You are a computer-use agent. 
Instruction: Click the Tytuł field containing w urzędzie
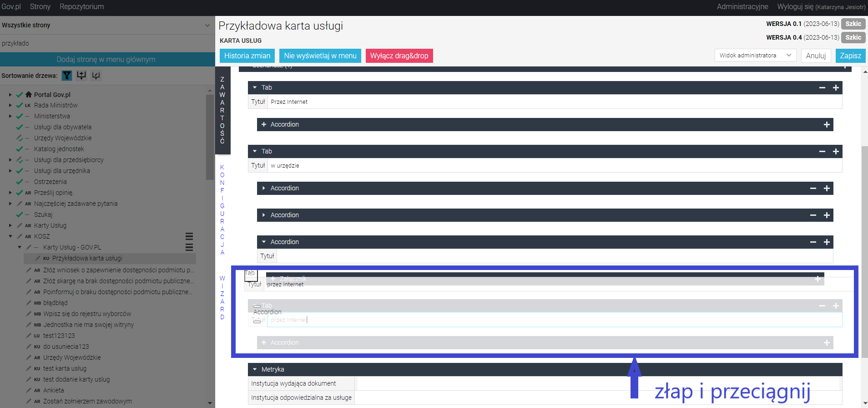(x=555, y=165)
